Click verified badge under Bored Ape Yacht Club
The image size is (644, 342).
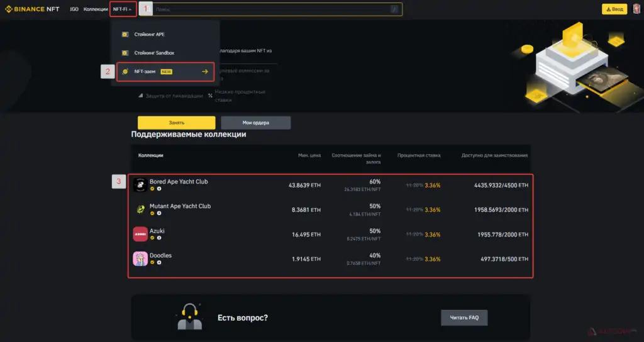pos(152,189)
